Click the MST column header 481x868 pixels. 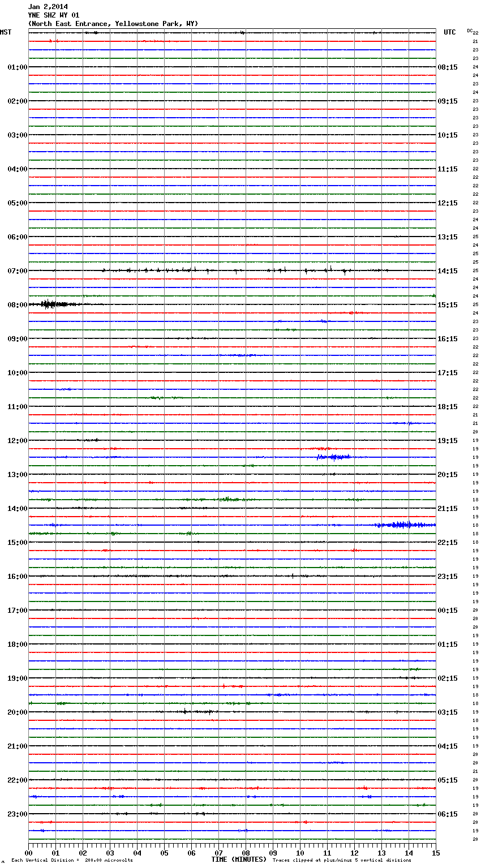tap(6, 32)
